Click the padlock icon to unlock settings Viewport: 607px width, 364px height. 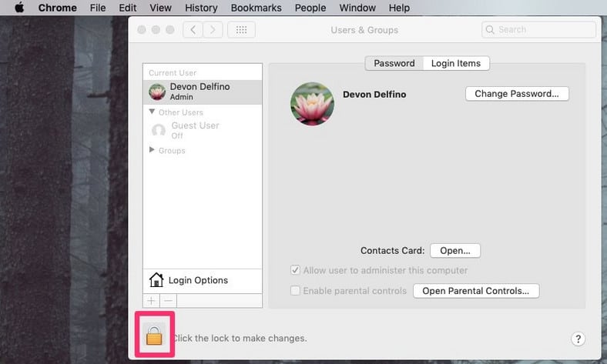click(x=154, y=335)
